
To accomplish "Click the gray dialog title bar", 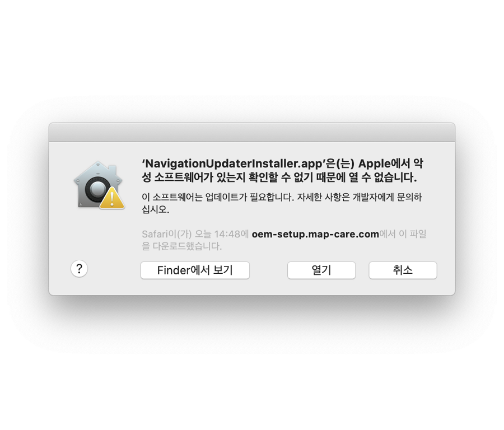I will coord(252,132).
